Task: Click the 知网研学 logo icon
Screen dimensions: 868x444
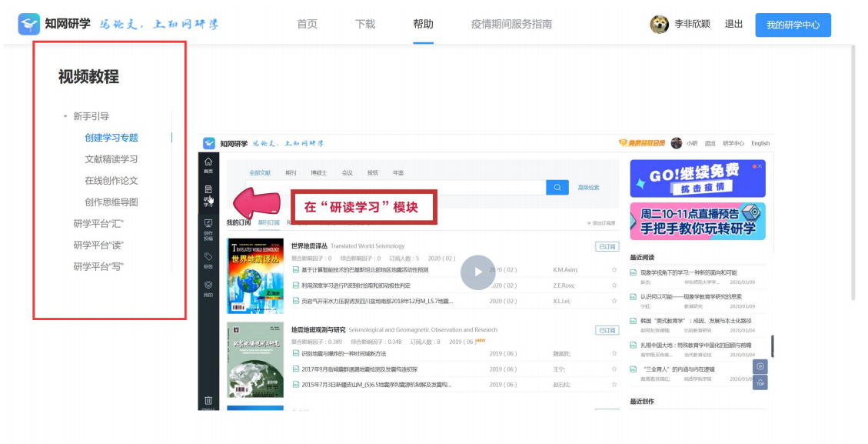Action: click(29, 24)
